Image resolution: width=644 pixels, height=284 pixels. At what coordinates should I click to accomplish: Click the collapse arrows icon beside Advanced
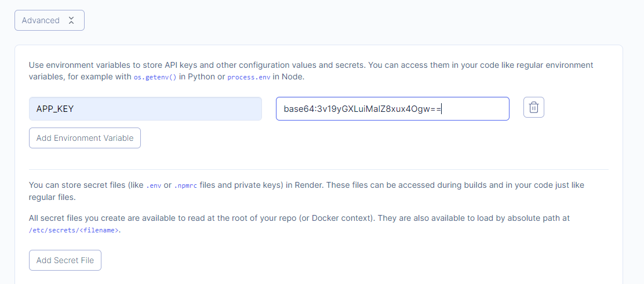pyautogui.click(x=71, y=20)
